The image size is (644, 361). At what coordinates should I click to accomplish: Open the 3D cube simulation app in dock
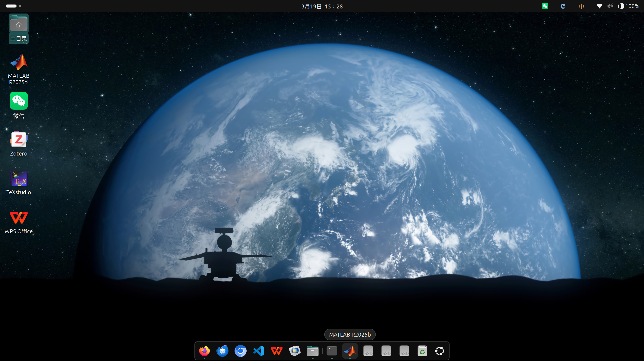(x=295, y=351)
